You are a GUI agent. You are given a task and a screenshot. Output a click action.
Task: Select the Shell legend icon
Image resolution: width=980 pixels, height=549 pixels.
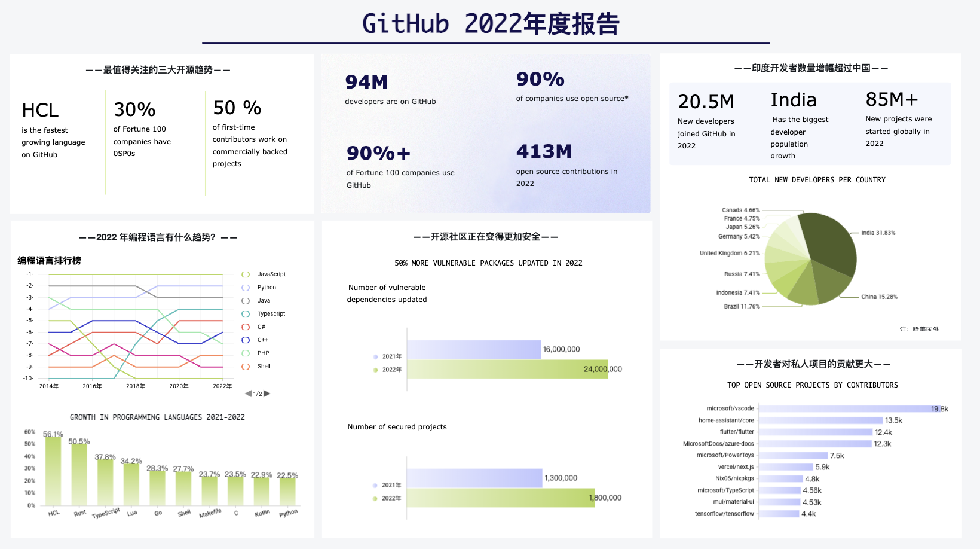pos(245,366)
